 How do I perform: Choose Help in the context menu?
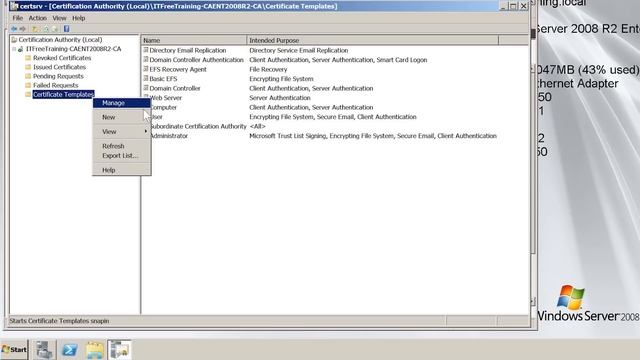coord(122,170)
